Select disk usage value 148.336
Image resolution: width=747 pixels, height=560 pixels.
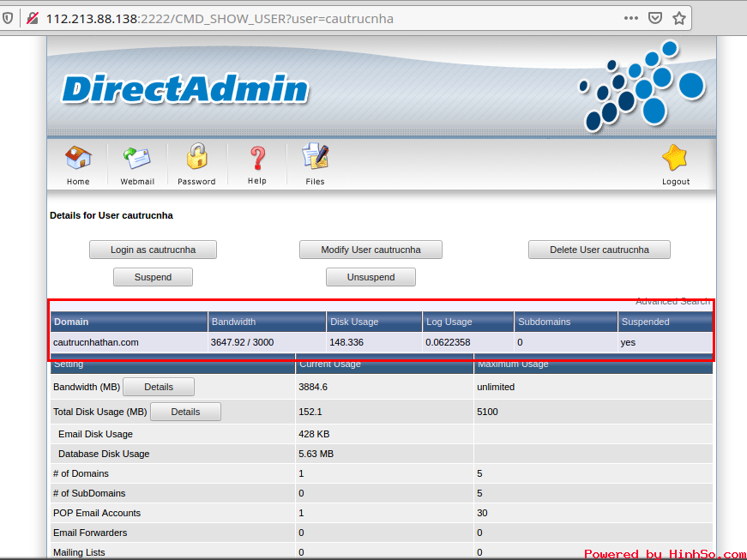click(x=346, y=342)
